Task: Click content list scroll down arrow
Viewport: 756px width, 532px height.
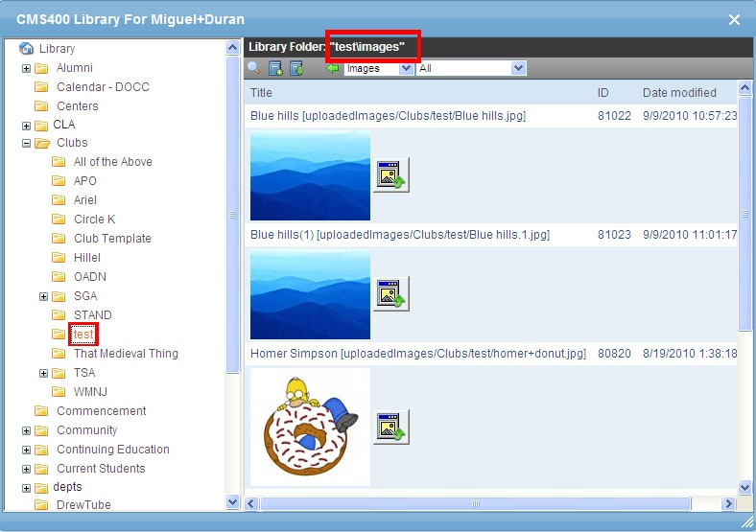Action: (x=744, y=487)
